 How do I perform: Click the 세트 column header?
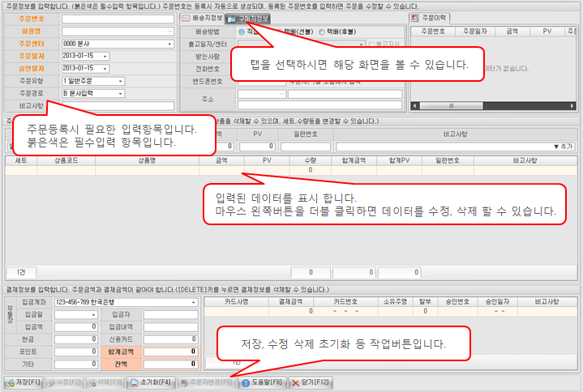[x=21, y=160]
